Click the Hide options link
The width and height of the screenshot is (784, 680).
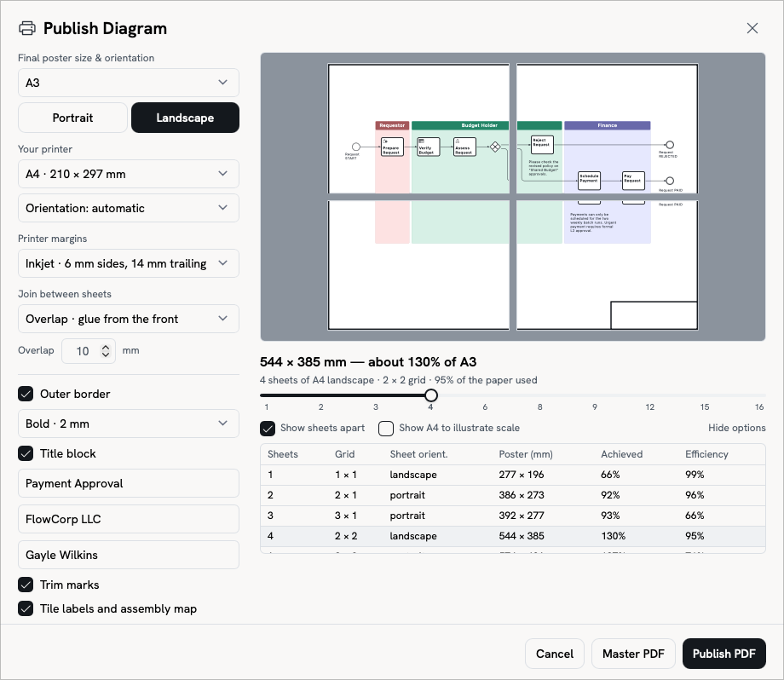click(x=736, y=428)
